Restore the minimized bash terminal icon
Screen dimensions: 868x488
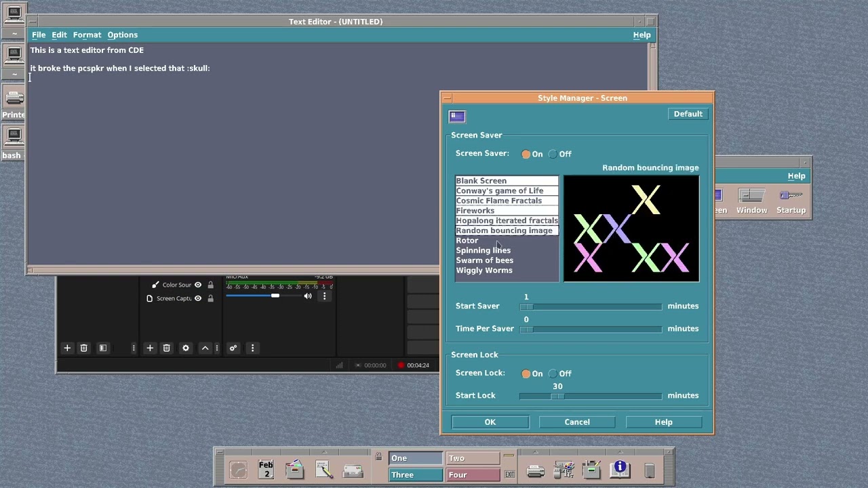[x=14, y=142]
